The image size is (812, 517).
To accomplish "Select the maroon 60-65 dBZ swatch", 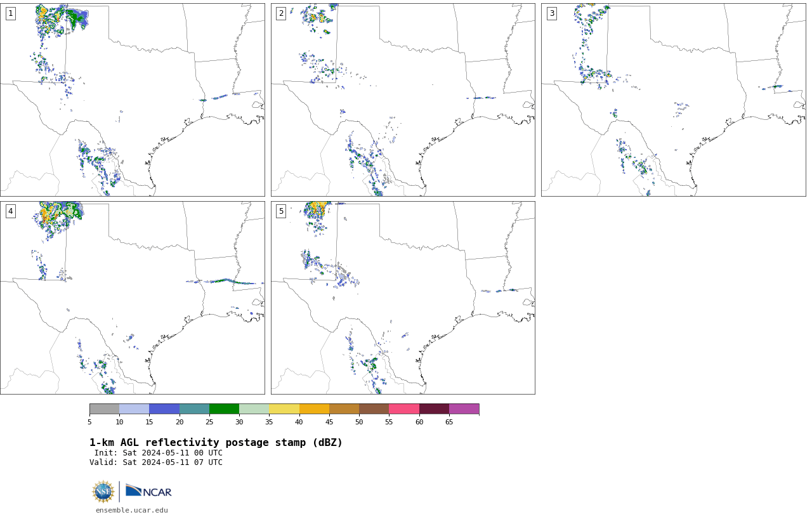I will pyautogui.click(x=434, y=409).
